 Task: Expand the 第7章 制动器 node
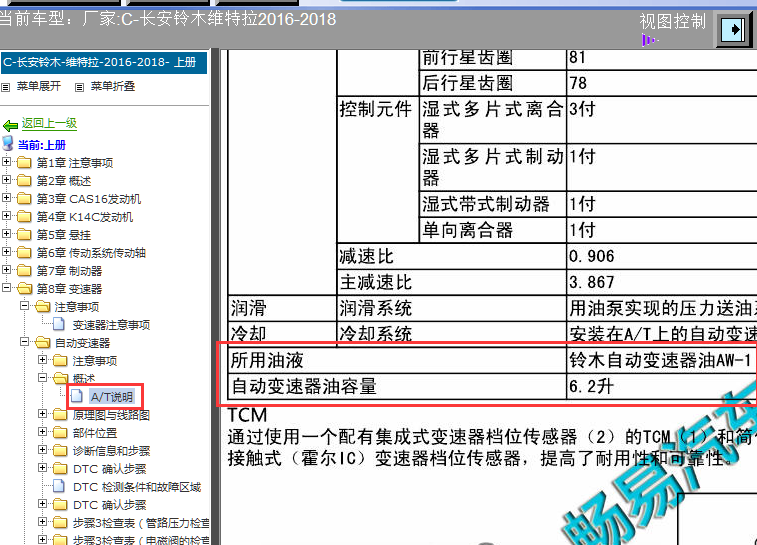click(6, 270)
